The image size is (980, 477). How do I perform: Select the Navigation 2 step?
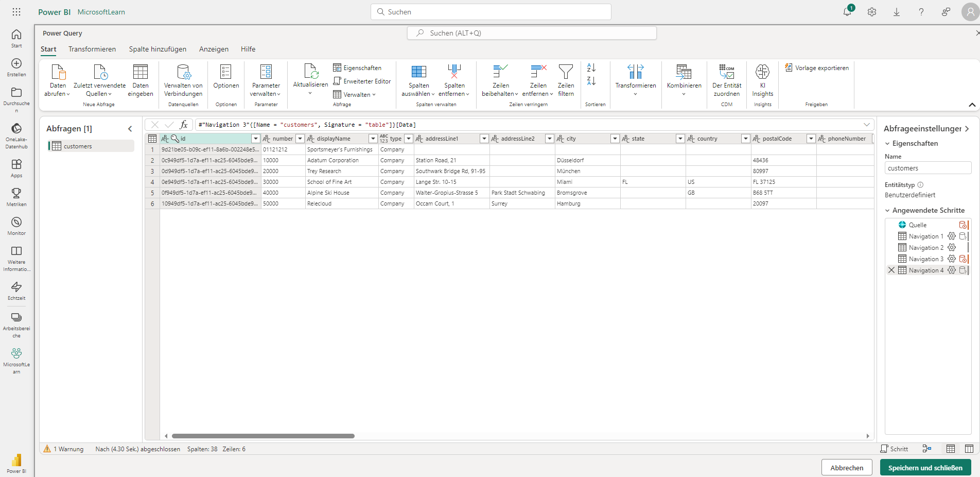click(925, 248)
